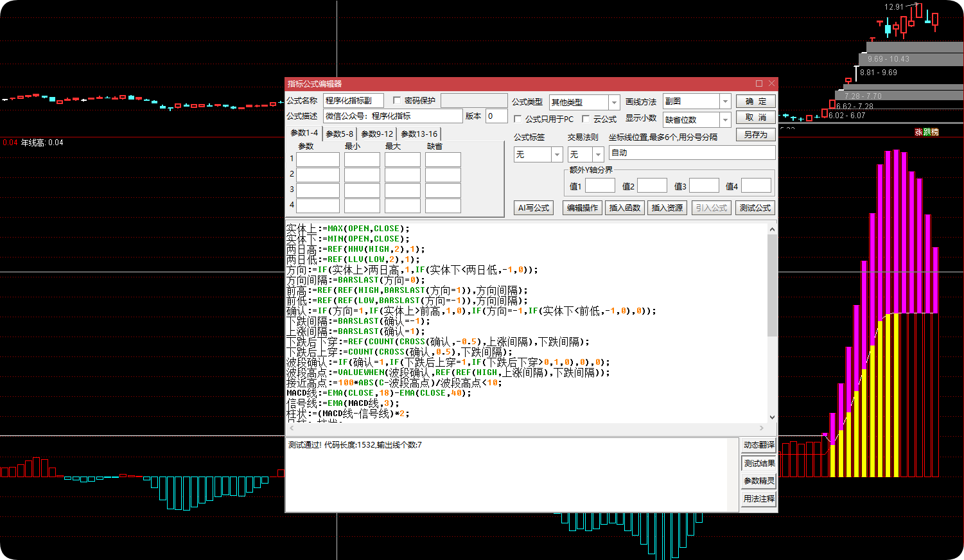Image resolution: width=964 pixels, height=560 pixels.
Task: Open the 公式类型 dropdown showing 其他类型
Action: (614, 102)
